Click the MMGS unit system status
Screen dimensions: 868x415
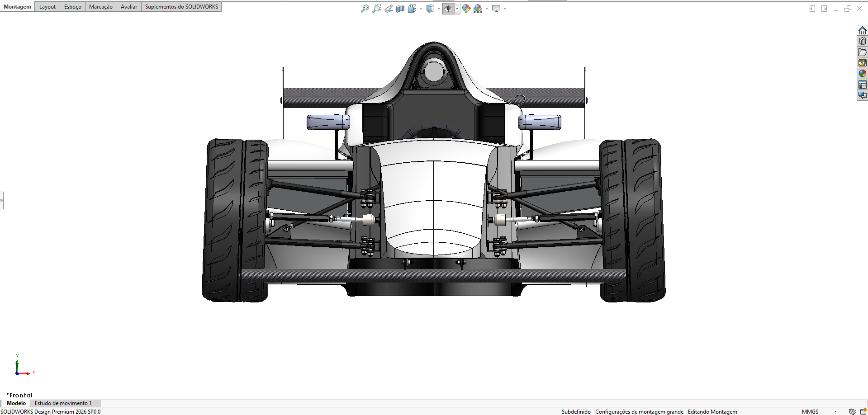point(810,412)
